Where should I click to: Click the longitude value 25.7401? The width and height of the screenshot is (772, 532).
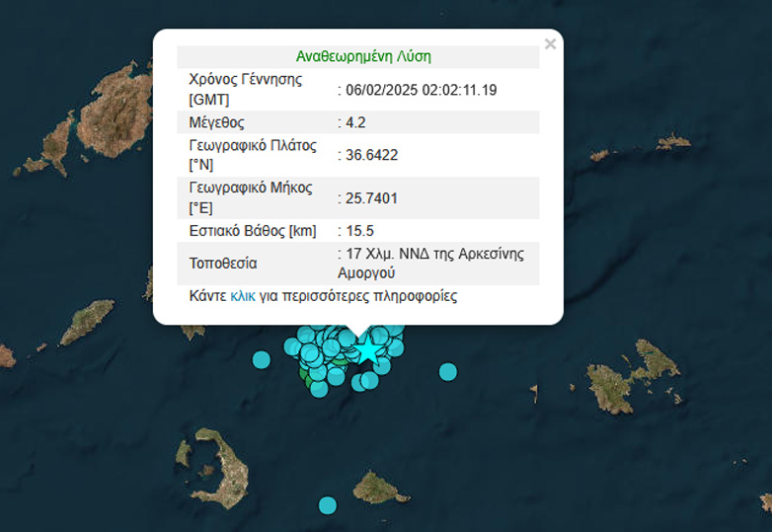(371, 198)
